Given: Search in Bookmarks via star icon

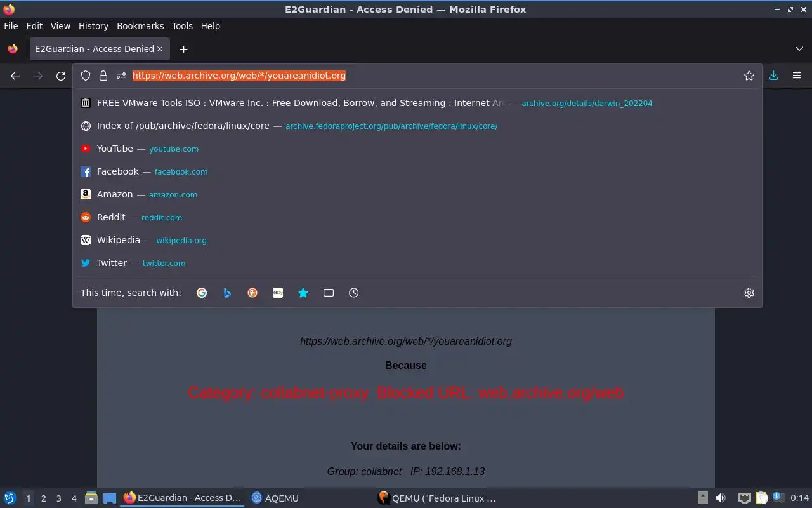Looking at the screenshot, I should click(303, 293).
